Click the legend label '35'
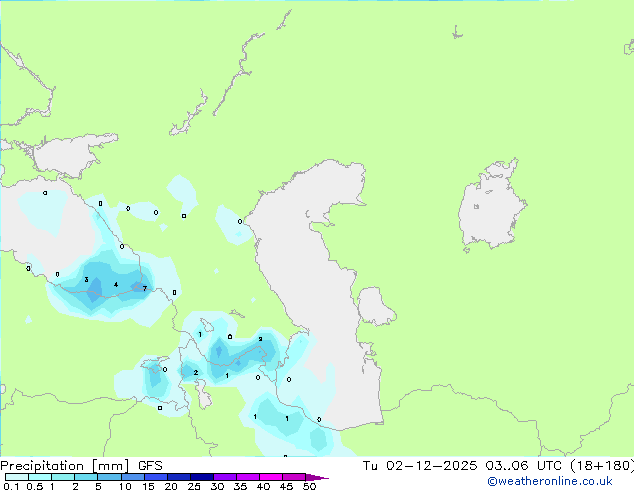The image size is (634, 490). click(240, 486)
